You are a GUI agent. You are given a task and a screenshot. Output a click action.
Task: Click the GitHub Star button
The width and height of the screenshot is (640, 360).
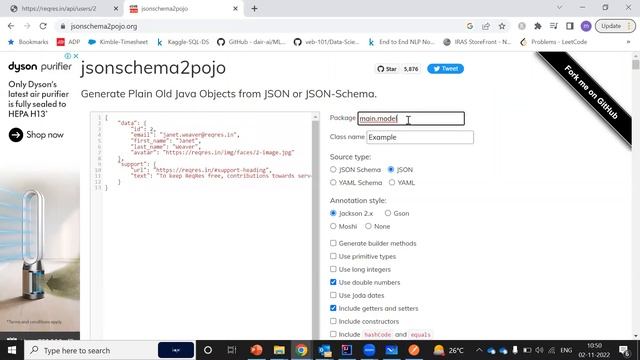[x=387, y=69]
